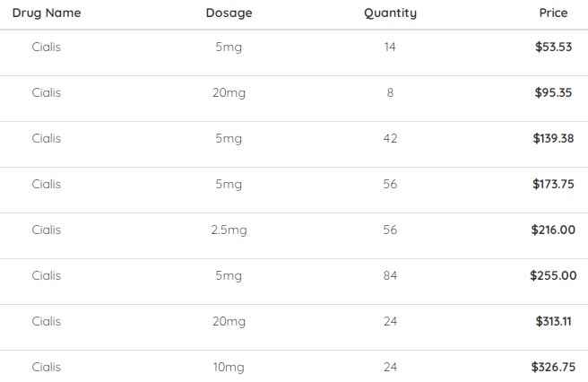
Task: Click the quantity 84 cell
Action: pos(390,276)
